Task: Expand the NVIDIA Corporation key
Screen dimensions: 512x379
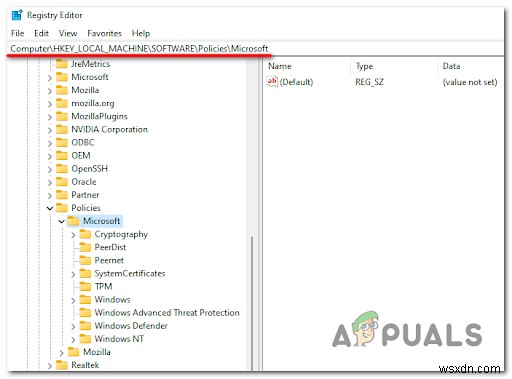Action: pos(50,130)
